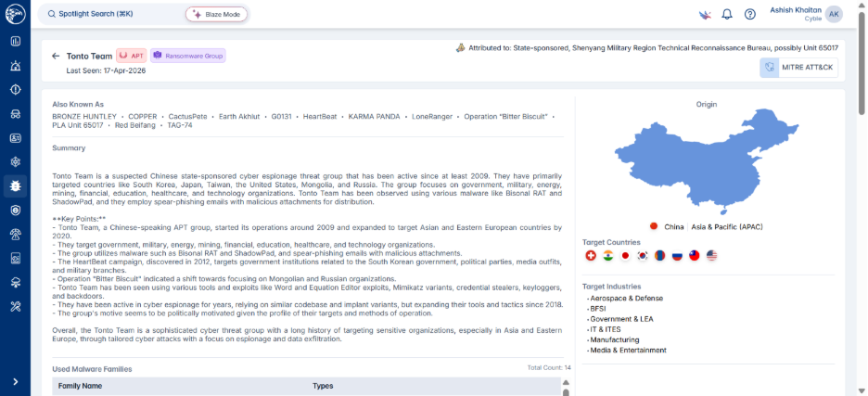This screenshot has height=396, width=868.
Task: Click the Ransomware Group tag
Action: coord(187,56)
